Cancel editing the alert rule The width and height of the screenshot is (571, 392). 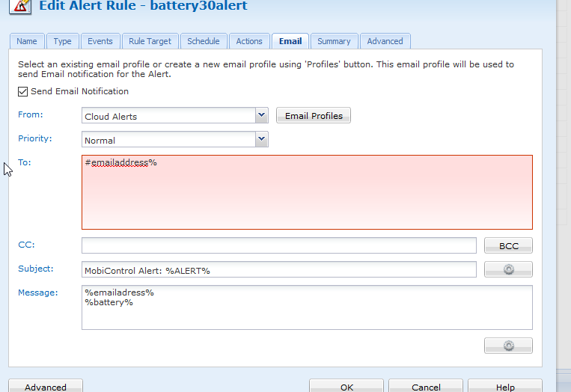pyautogui.click(x=426, y=387)
